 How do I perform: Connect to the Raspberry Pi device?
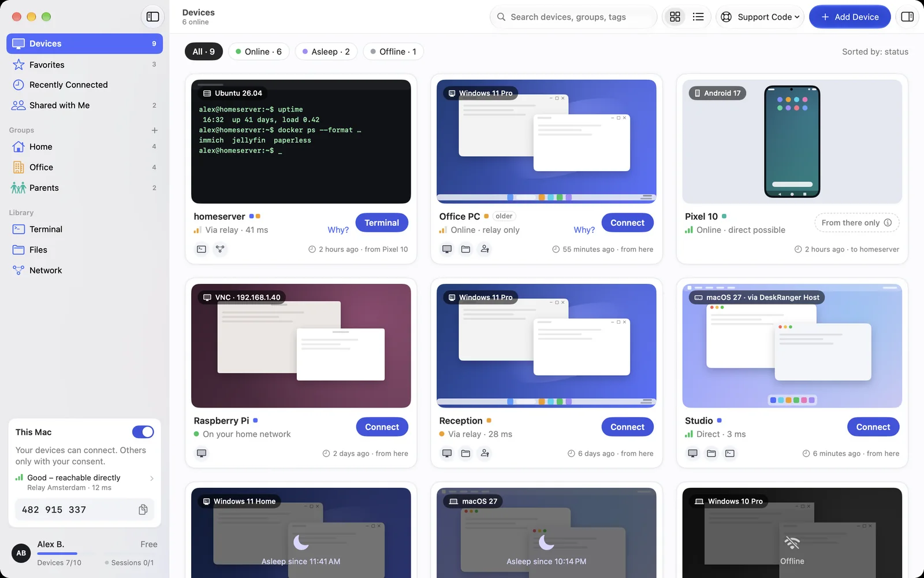382,427
